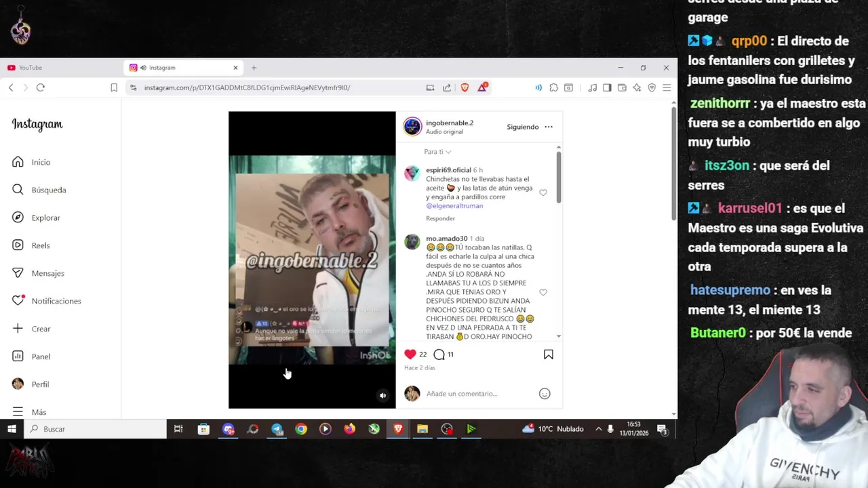Viewport: 868px width, 488px height.
Task: Open Mensajes inbox
Action: 38,273
